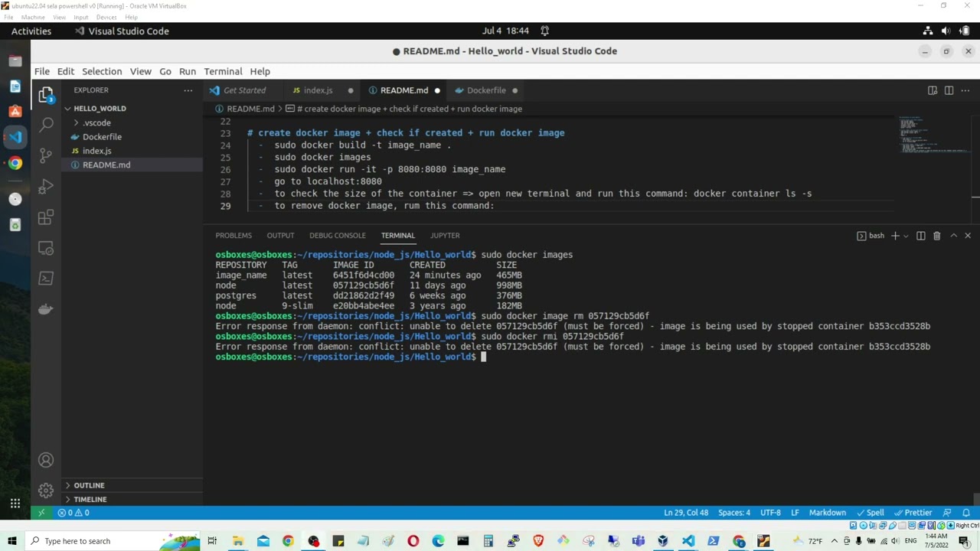Viewport: 980px width, 551px height.
Task: Change language mode Markdown
Action: 828,513
